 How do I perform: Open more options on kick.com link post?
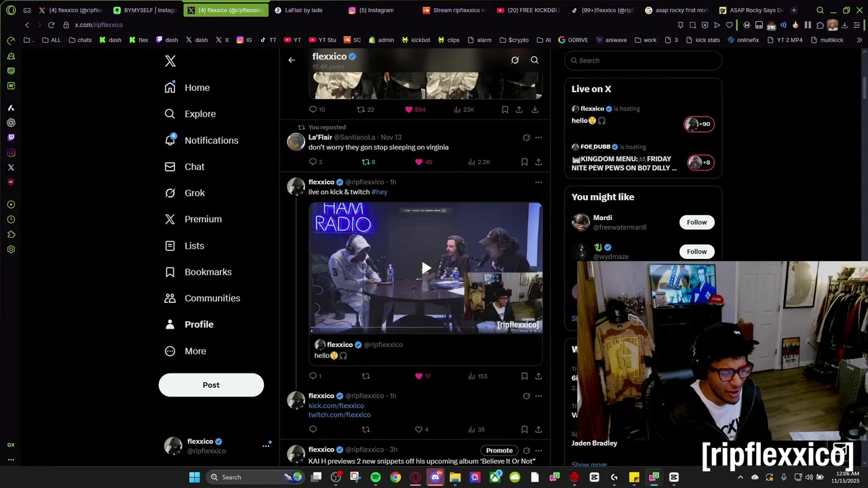pyautogui.click(x=538, y=396)
